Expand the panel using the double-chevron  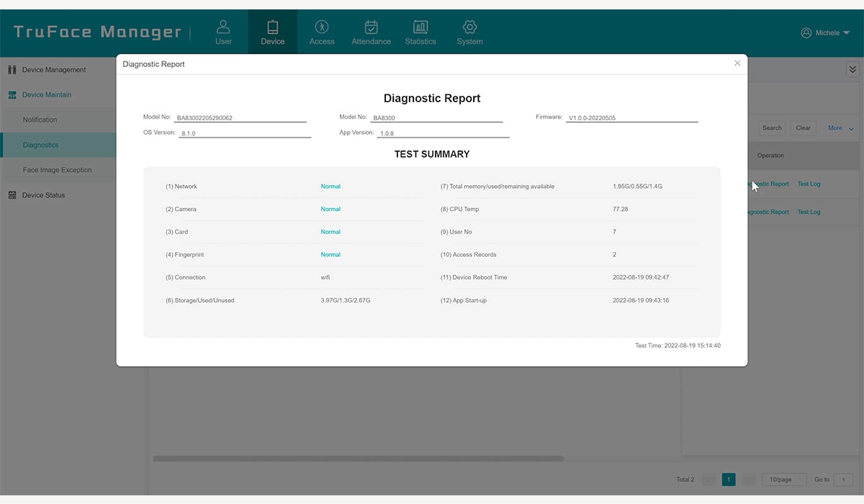(x=852, y=69)
